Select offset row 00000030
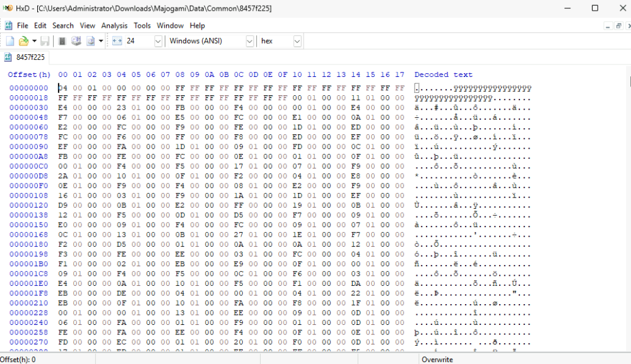This screenshot has width=631, height=364. [x=28, y=107]
